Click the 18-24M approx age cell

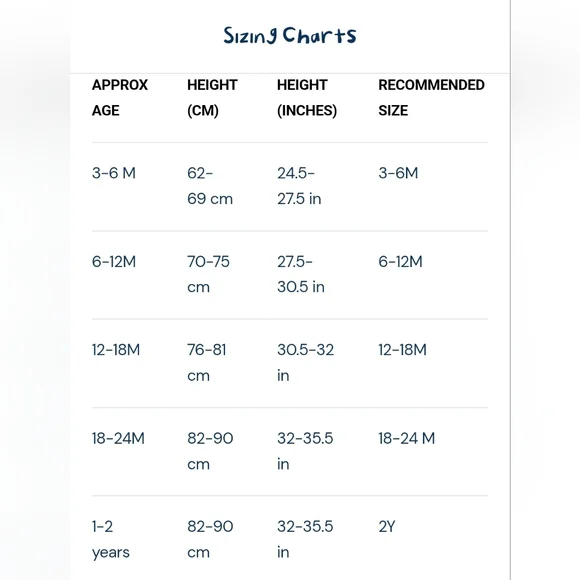click(x=118, y=438)
